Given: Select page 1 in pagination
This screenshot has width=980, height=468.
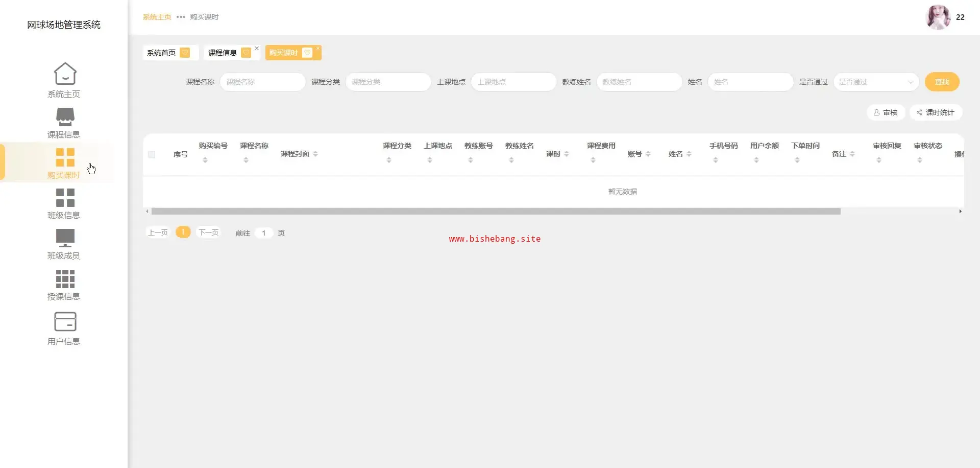Looking at the screenshot, I should pos(183,232).
